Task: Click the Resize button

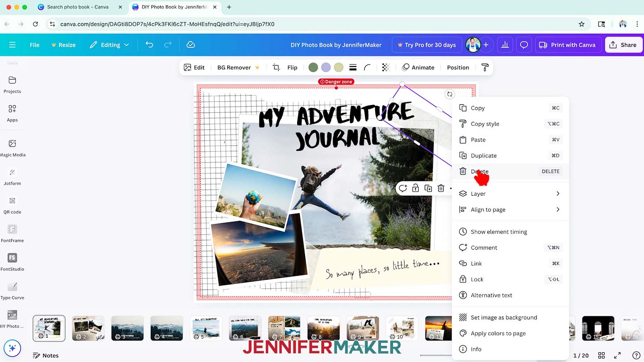Action: (x=63, y=45)
